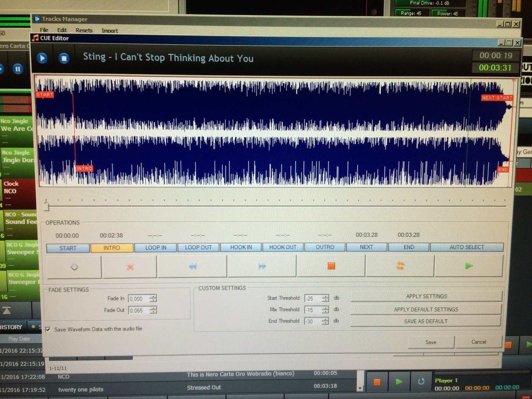Open the Import menu in Tracks Manager

point(110,31)
